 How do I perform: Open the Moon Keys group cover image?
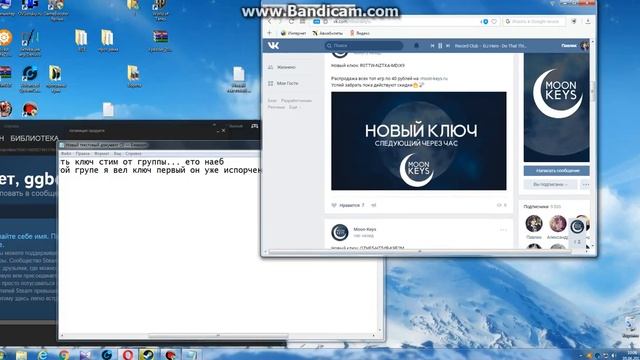(x=557, y=108)
